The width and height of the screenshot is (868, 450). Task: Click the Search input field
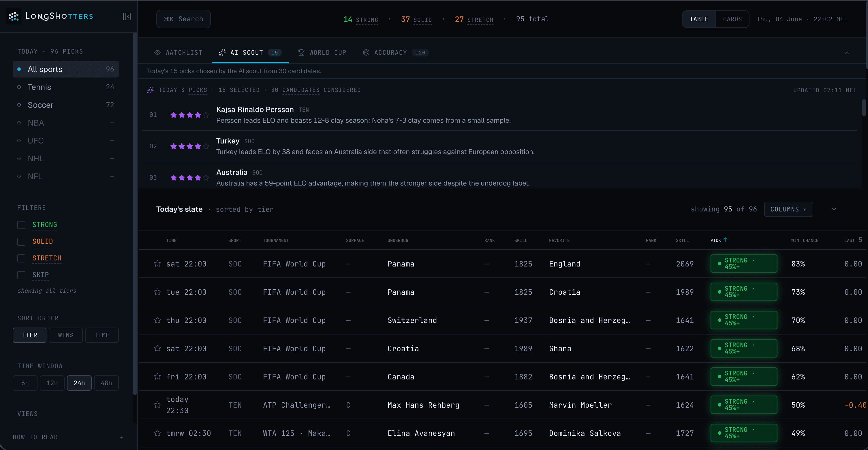click(x=183, y=19)
